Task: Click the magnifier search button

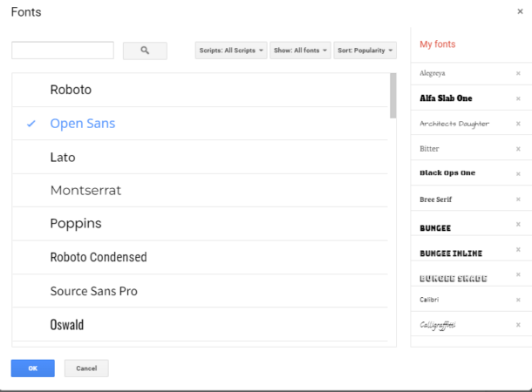Action: pos(145,51)
